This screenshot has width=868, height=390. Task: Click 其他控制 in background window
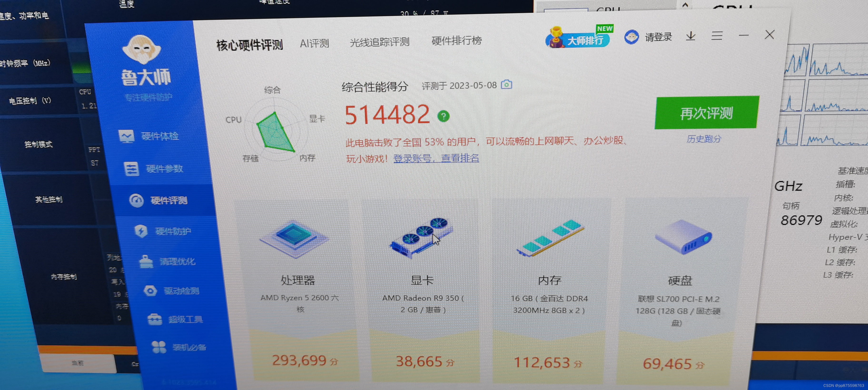49,199
